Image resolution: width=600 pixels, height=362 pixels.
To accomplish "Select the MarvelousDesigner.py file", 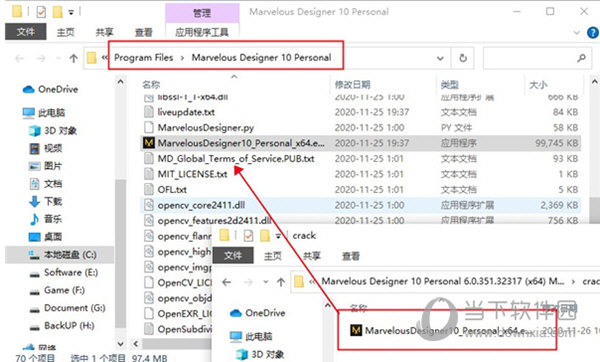I will click(205, 127).
